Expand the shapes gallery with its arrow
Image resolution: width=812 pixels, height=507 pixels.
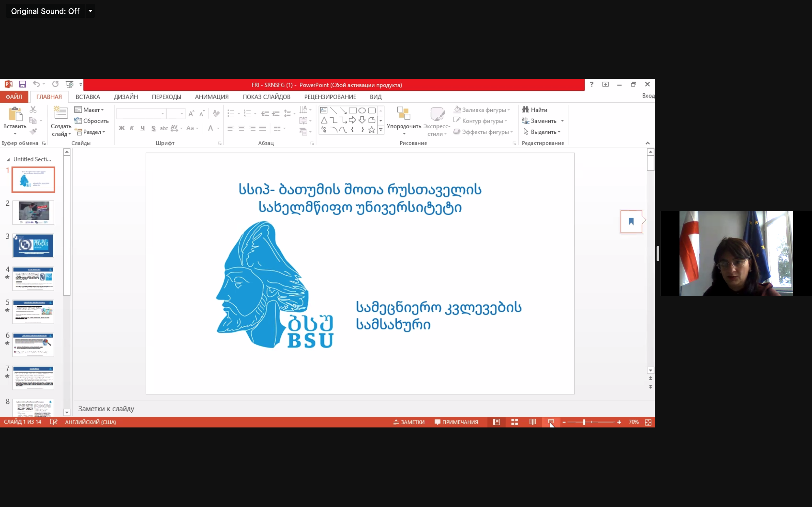tap(381, 130)
